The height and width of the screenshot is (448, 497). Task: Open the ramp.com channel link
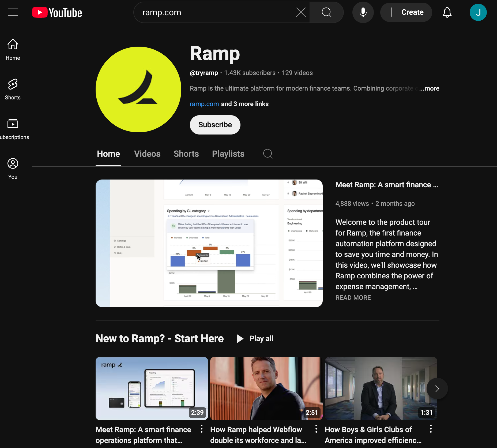pos(204,104)
